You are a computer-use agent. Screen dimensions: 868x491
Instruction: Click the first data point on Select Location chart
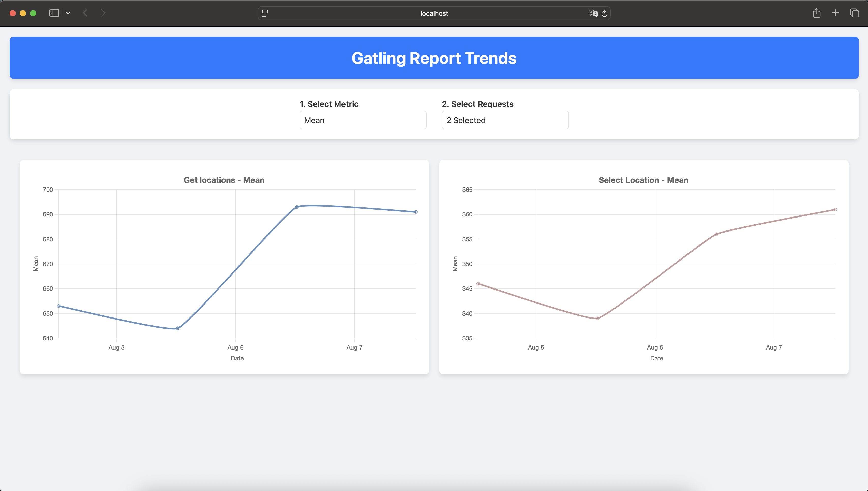click(478, 284)
